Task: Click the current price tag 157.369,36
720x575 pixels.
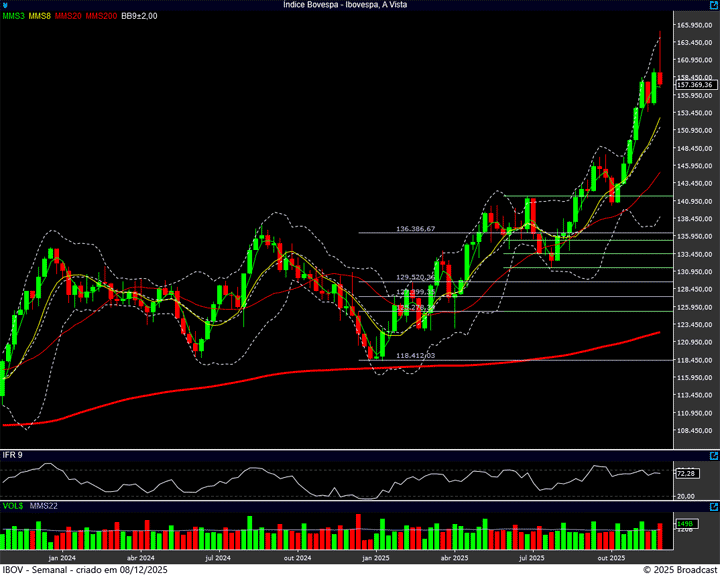Action: (x=697, y=85)
